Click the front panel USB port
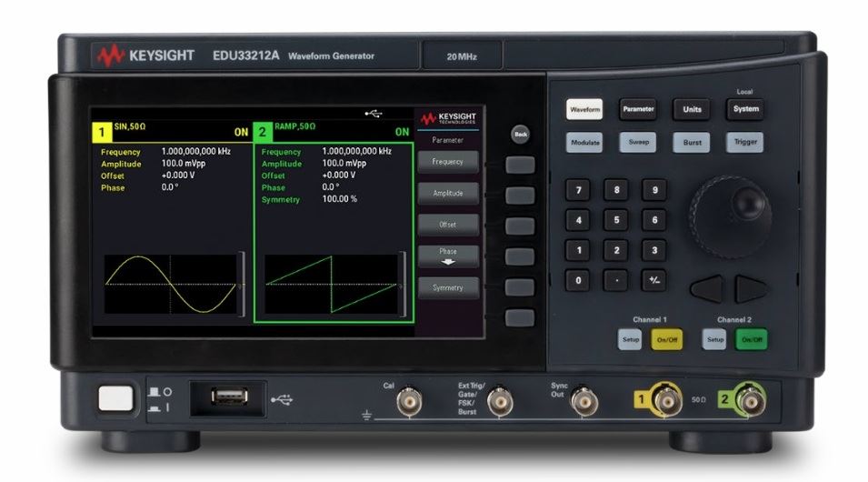Image resolution: width=868 pixels, height=482 pixels. [x=229, y=397]
